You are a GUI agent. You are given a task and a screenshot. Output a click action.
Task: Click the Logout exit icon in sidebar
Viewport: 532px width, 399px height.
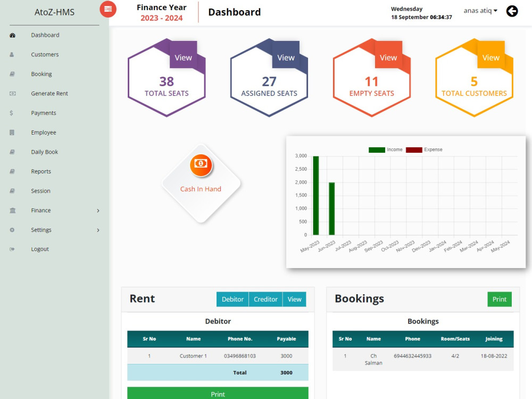pos(12,249)
